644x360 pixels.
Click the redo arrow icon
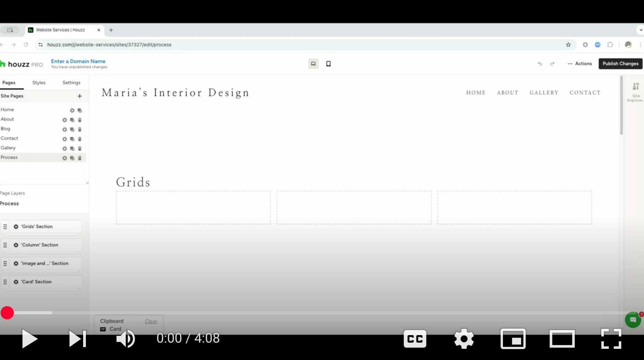[x=552, y=64]
